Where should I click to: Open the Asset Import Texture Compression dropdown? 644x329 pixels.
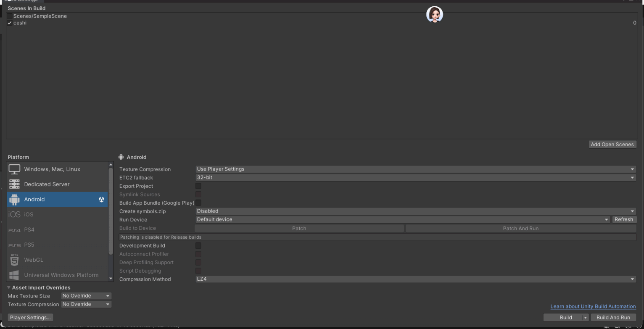(x=86, y=305)
